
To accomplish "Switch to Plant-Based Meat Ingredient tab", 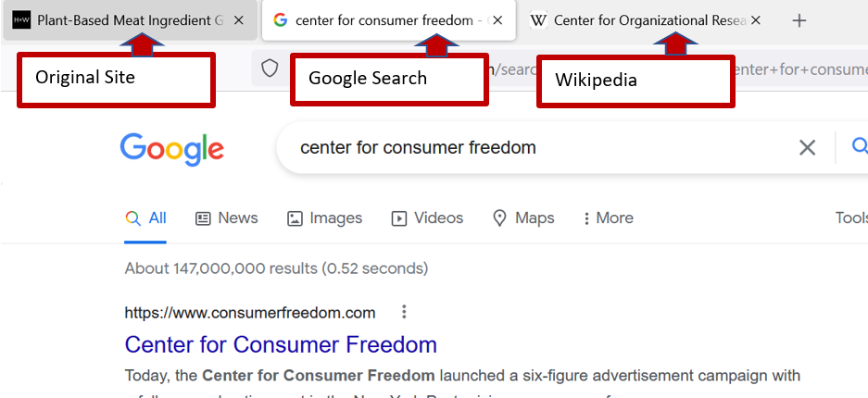I will (120, 20).
